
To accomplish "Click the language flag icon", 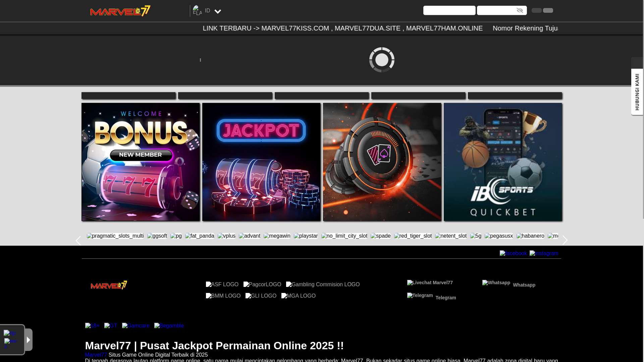I will pos(197,10).
